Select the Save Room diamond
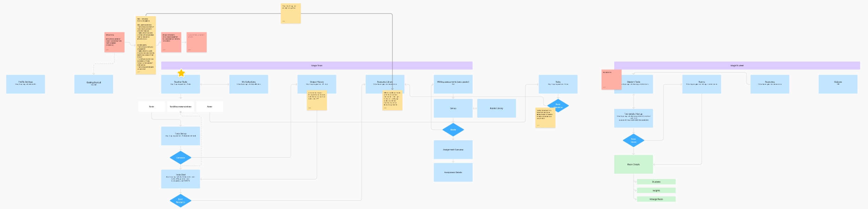This screenshot has height=209, width=868. [633, 140]
